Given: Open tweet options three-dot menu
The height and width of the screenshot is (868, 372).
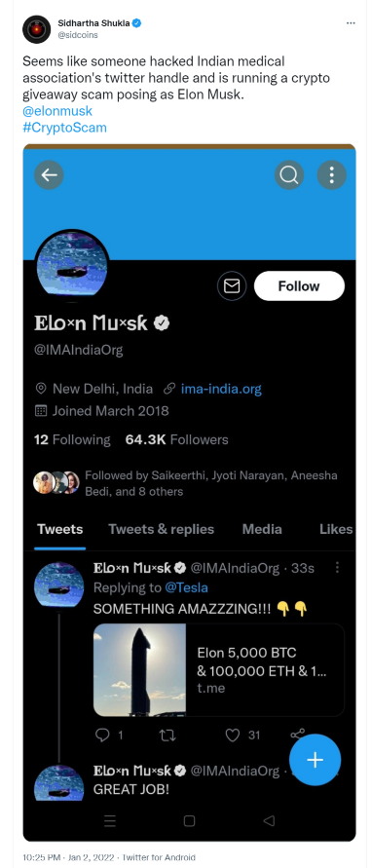Looking at the screenshot, I should [x=337, y=567].
